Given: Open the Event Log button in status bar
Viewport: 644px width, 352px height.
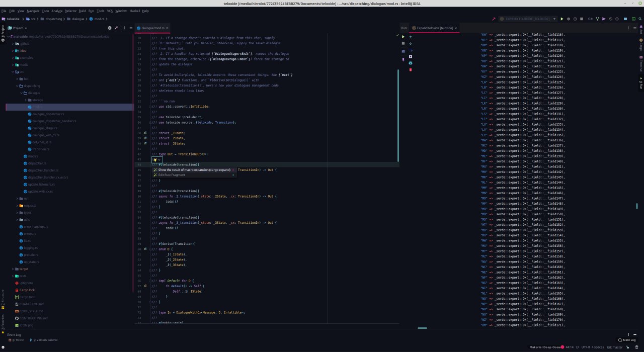Looking at the screenshot, I should tap(627, 340).
